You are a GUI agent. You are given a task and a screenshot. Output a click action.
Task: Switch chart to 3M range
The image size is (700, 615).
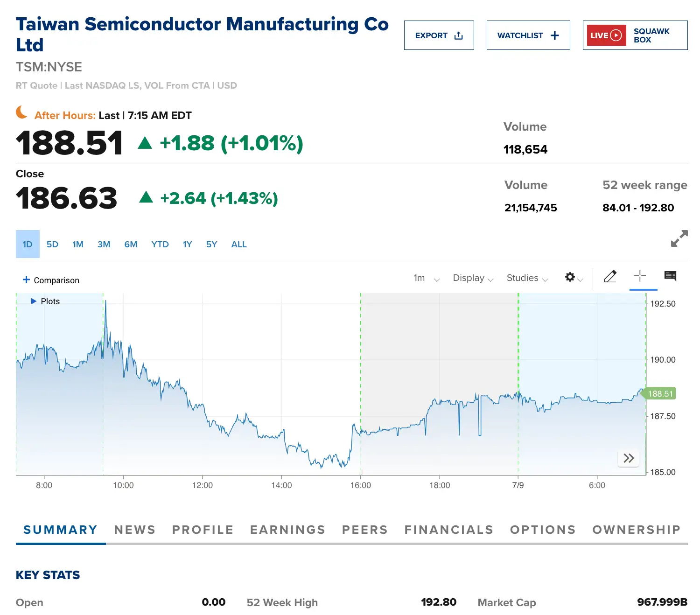point(104,245)
